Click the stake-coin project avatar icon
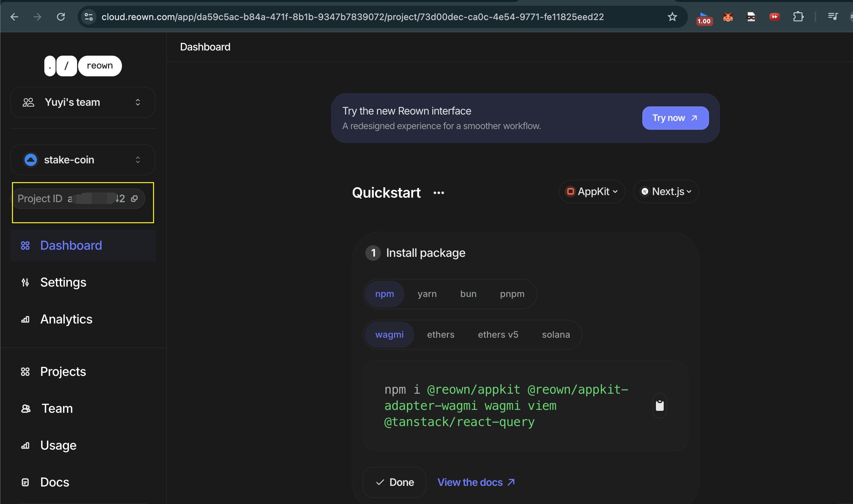 30,159
